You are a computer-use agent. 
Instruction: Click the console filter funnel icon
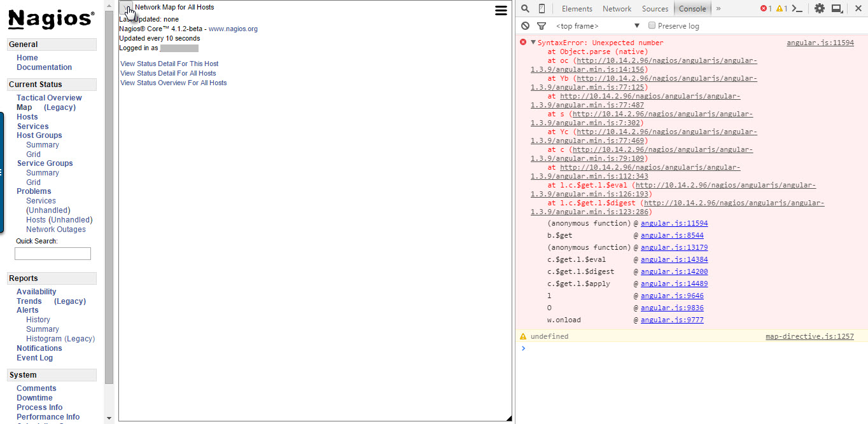click(x=542, y=26)
